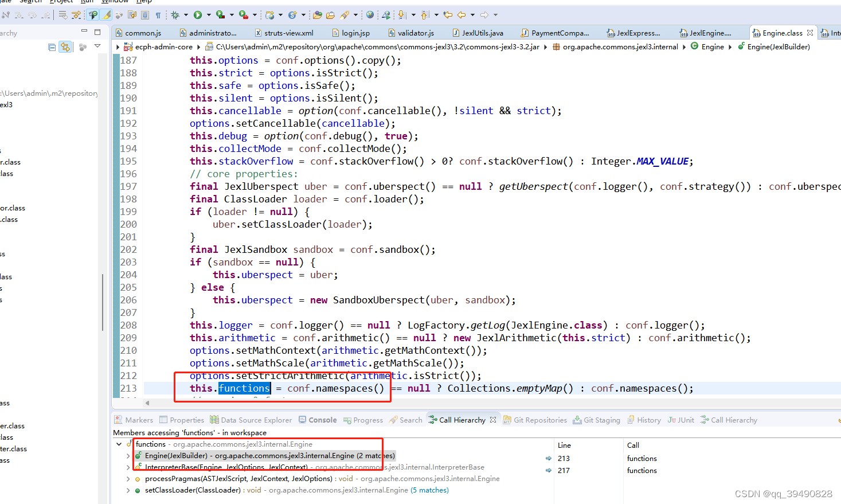Open the Run button dropdown arrow
The width and height of the screenshot is (841, 504).
[x=209, y=15]
